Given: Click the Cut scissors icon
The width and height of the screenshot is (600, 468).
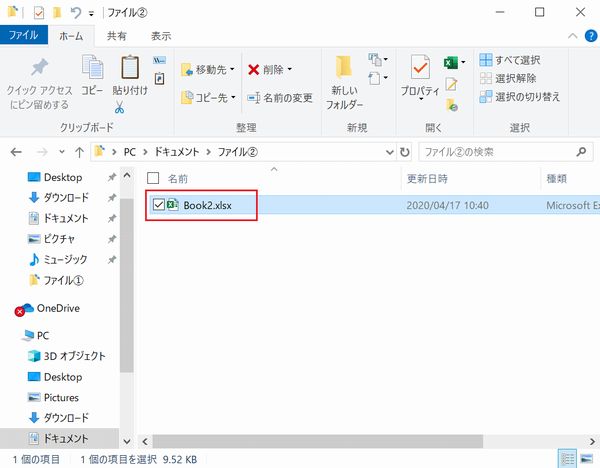Looking at the screenshot, I should (x=119, y=108).
